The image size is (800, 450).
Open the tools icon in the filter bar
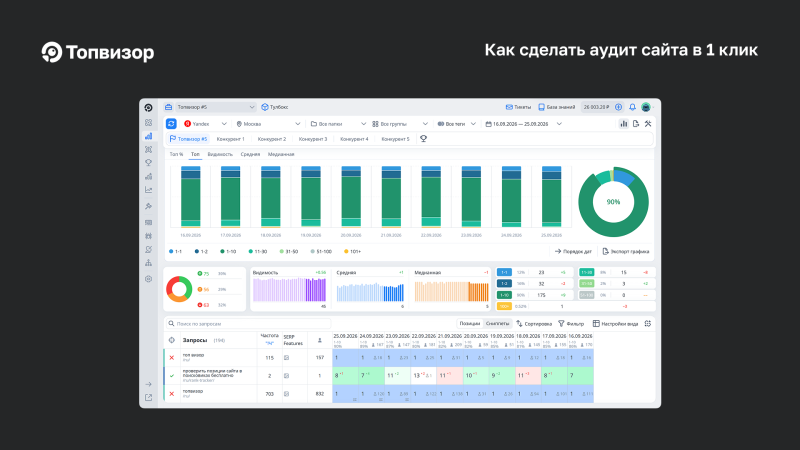click(x=648, y=123)
